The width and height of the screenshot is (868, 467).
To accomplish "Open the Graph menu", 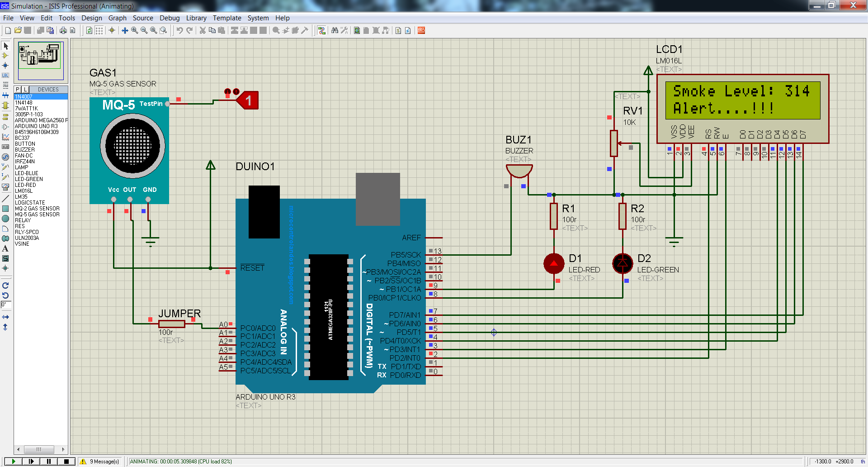I will [x=118, y=18].
